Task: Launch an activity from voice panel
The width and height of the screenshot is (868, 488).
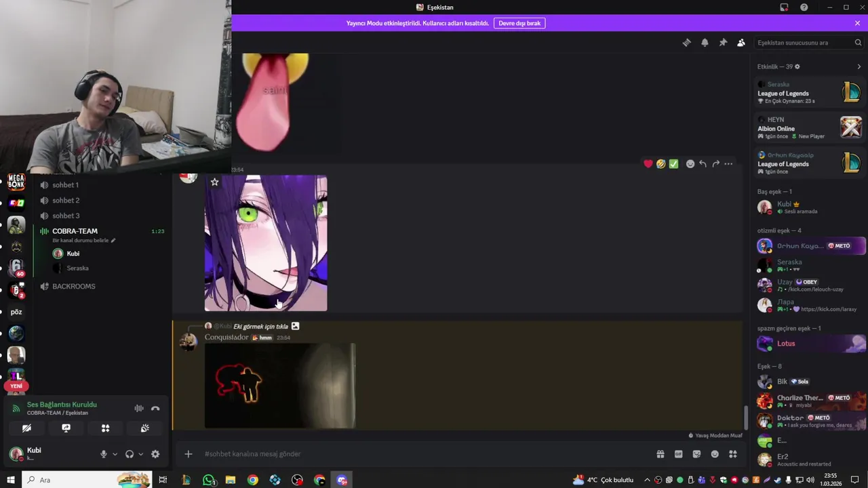Action: (105, 428)
